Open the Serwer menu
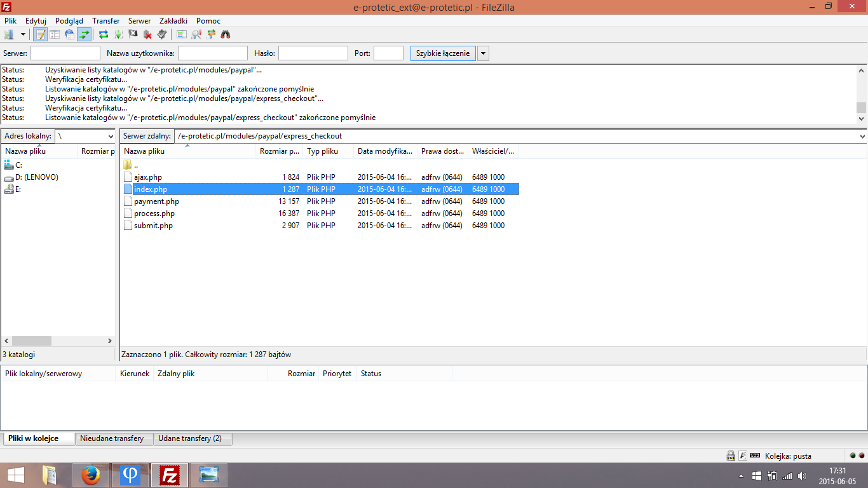Image resolution: width=868 pixels, height=488 pixels. (140, 21)
